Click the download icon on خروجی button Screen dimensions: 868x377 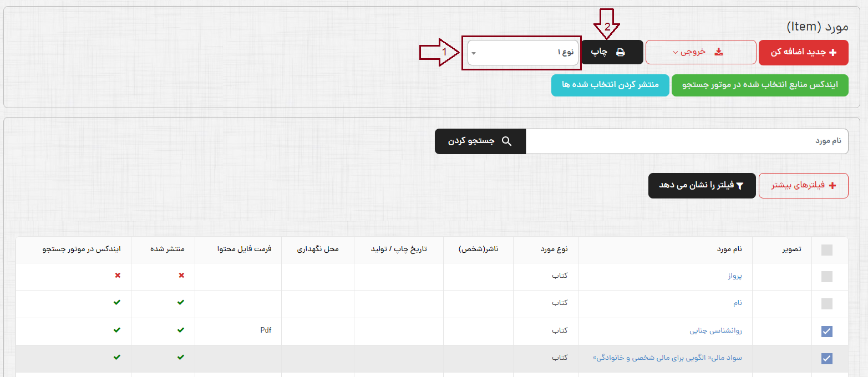click(719, 52)
